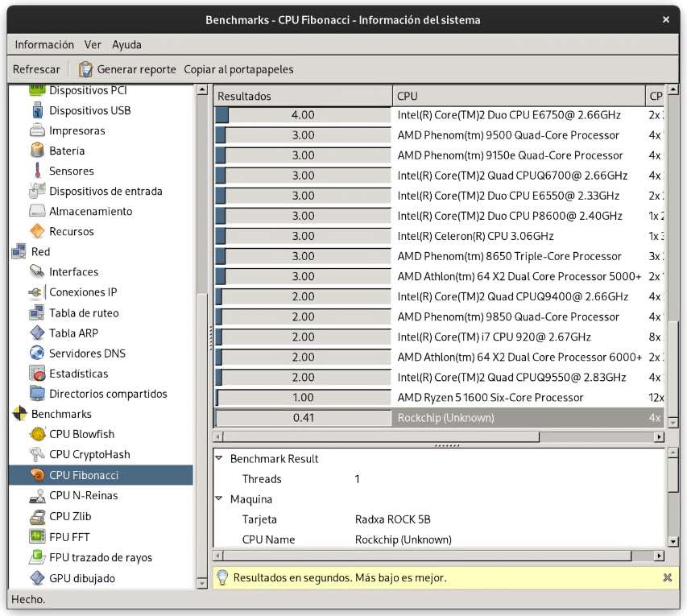Sort by the CPU column header

tap(519, 96)
